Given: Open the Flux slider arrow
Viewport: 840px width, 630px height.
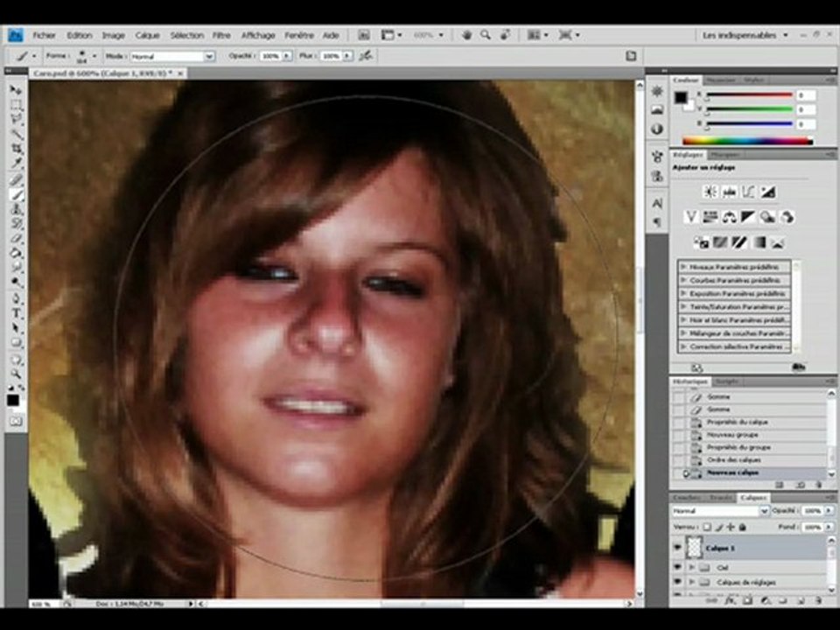Looking at the screenshot, I should point(347,56).
